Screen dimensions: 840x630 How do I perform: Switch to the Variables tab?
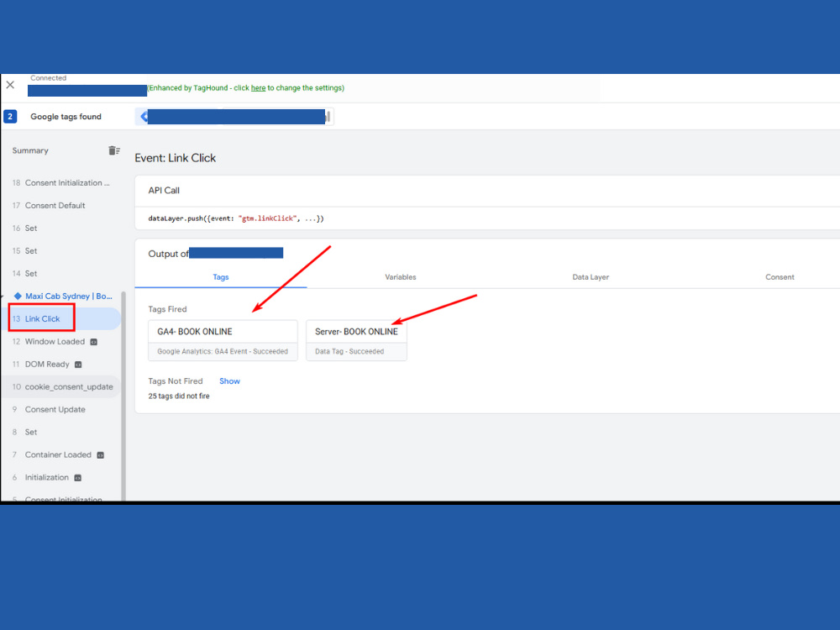click(400, 277)
